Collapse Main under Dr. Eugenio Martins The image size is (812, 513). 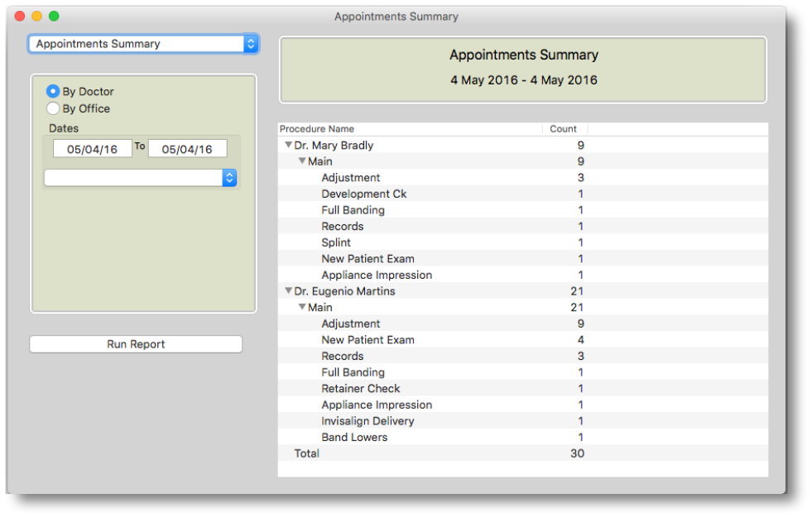[x=302, y=308]
